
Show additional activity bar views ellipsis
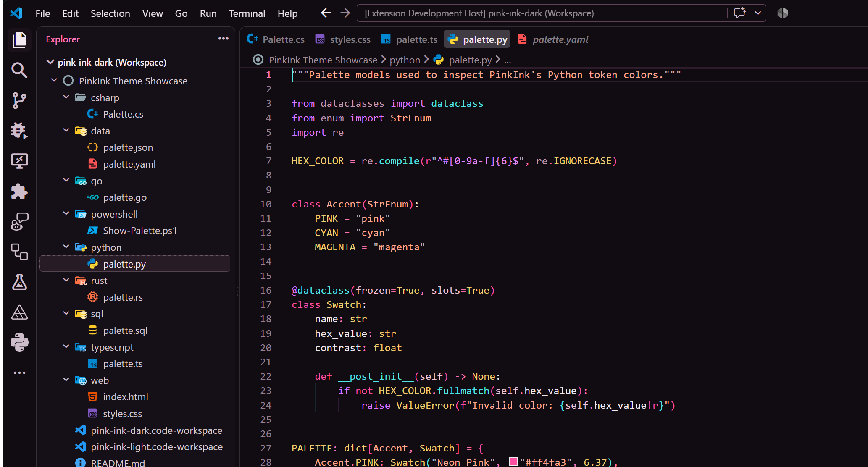coord(19,373)
